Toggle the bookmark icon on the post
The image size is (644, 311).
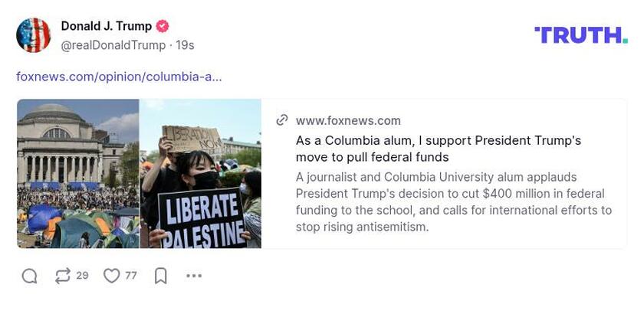(x=161, y=276)
